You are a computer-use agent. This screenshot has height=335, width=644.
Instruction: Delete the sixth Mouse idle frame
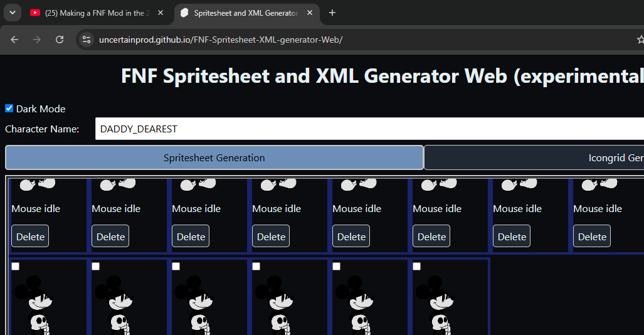[x=431, y=236]
